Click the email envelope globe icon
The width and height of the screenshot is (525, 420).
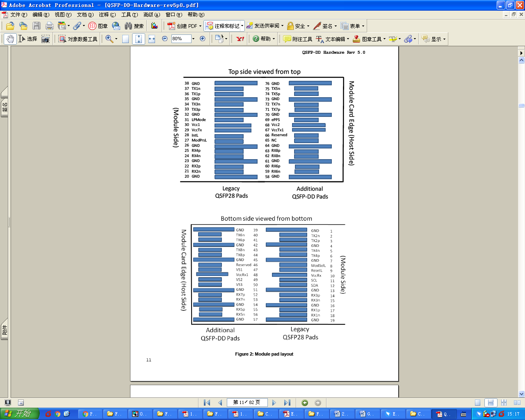116,26
